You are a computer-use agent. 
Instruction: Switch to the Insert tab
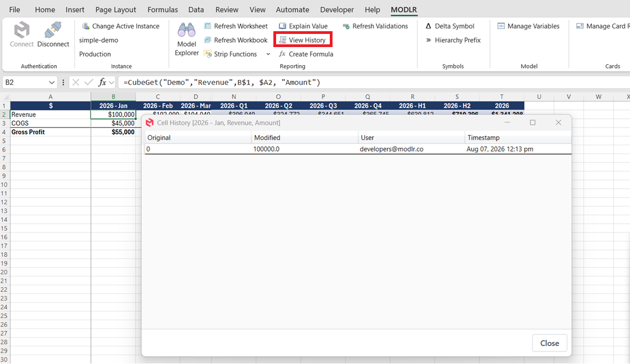coord(75,10)
